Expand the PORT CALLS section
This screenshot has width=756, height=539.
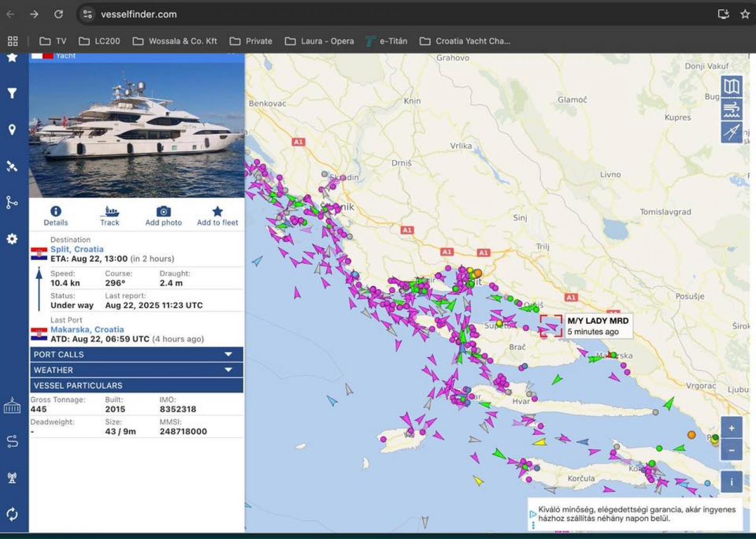pyautogui.click(x=137, y=354)
